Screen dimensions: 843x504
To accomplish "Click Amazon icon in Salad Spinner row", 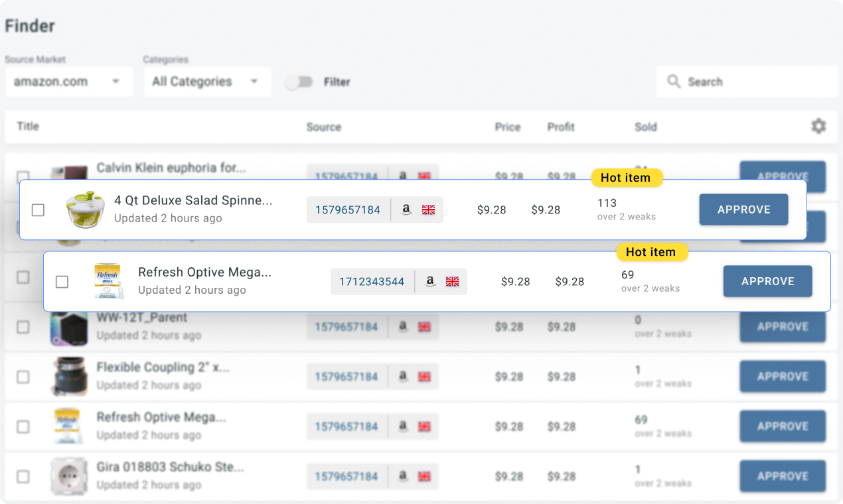I will point(406,210).
